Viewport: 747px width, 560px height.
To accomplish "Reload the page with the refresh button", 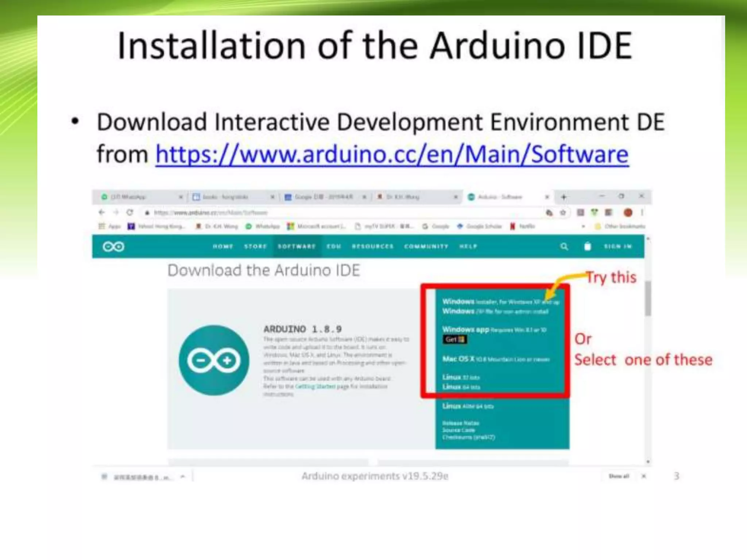I will pos(130,213).
